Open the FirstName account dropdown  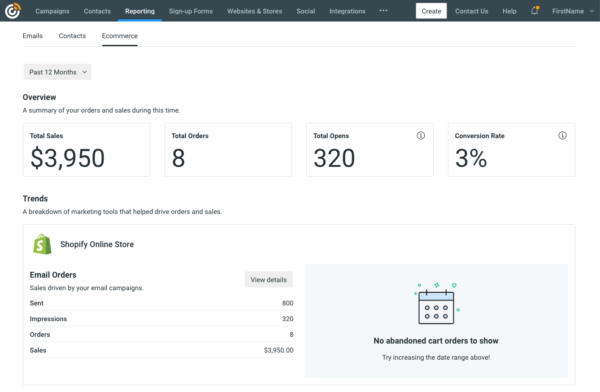tap(573, 11)
